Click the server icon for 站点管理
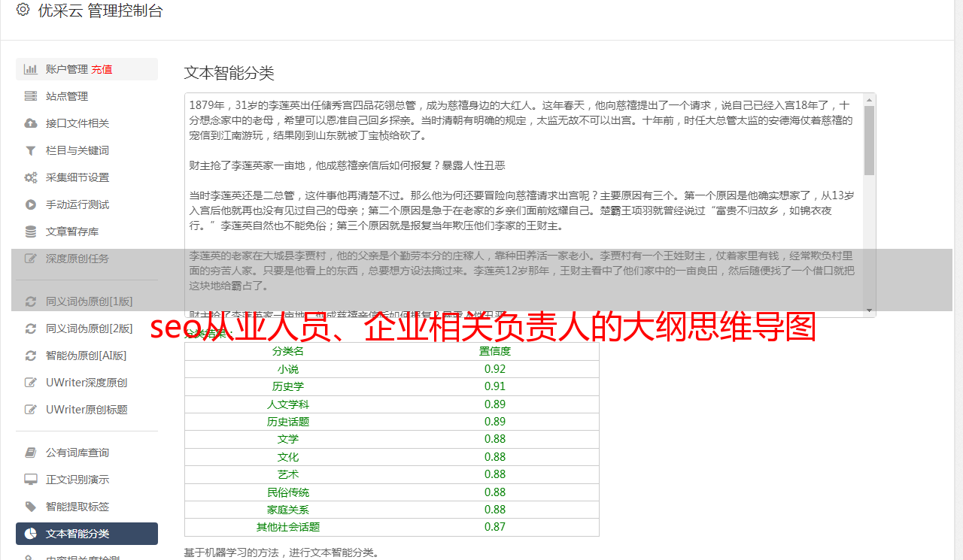The height and width of the screenshot is (560, 963). 31,96
